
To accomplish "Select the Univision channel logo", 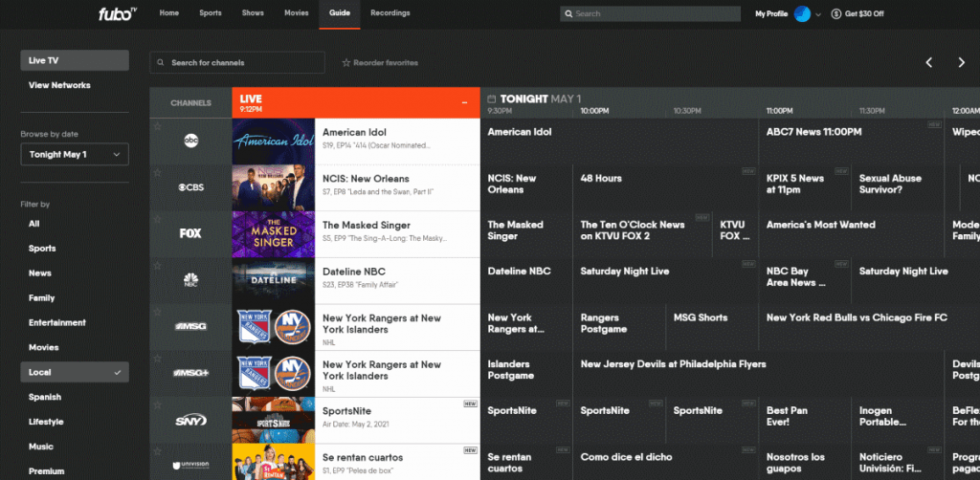I will [x=190, y=465].
